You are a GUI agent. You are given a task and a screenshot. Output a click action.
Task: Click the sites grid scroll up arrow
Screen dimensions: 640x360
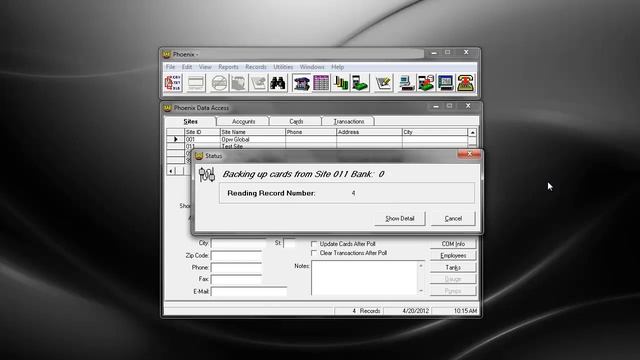pos(472,133)
